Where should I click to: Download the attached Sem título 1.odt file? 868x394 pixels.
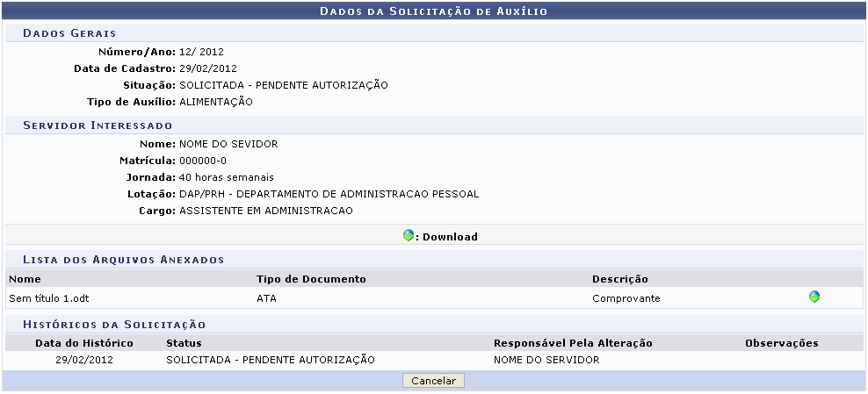814,297
